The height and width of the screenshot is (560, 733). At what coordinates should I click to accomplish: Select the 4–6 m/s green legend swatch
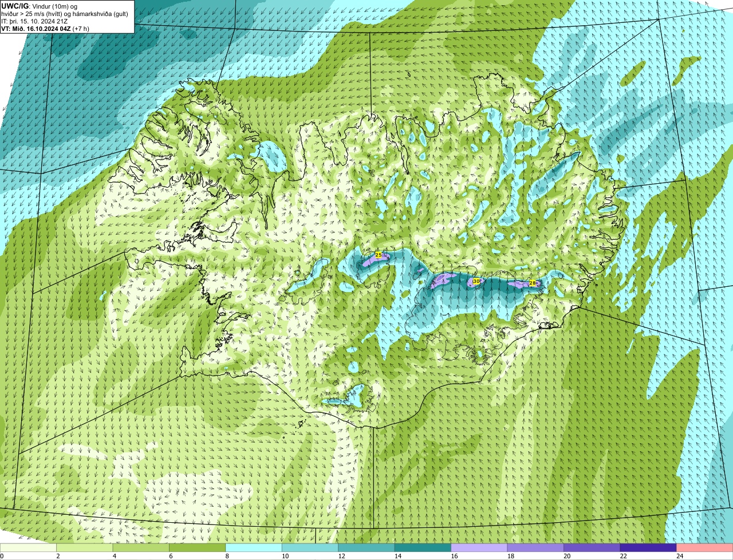141,547
